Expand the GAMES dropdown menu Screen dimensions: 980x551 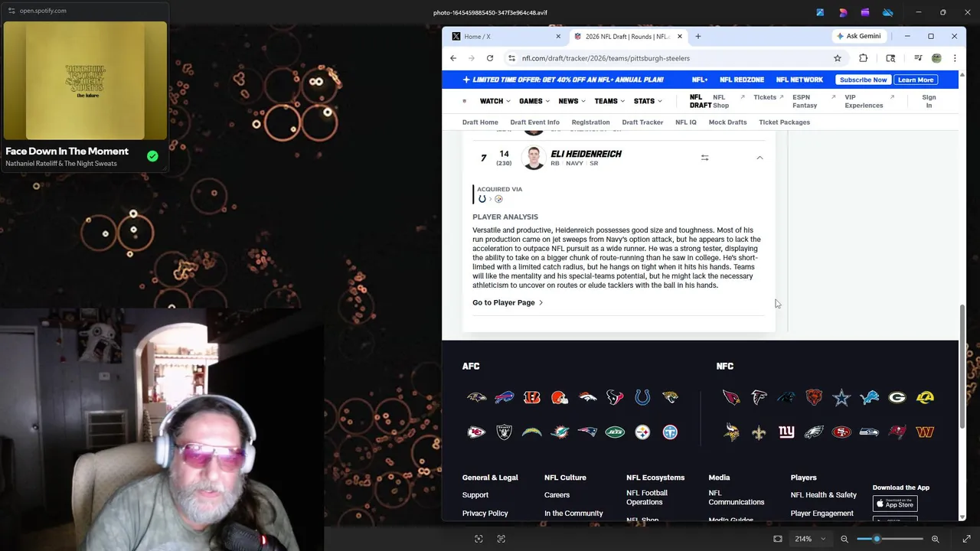tap(534, 101)
